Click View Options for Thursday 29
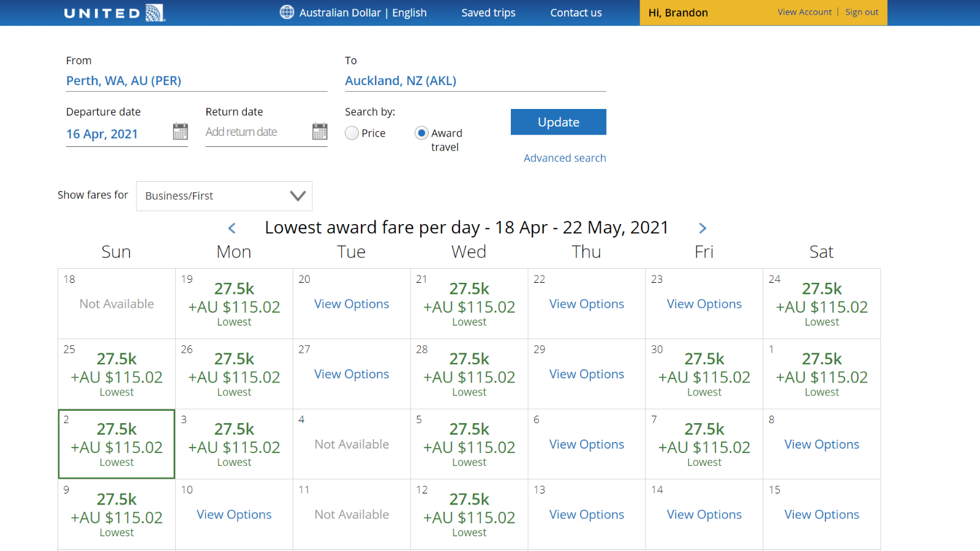Image resolution: width=980 pixels, height=551 pixels. (x=587, y=374)
